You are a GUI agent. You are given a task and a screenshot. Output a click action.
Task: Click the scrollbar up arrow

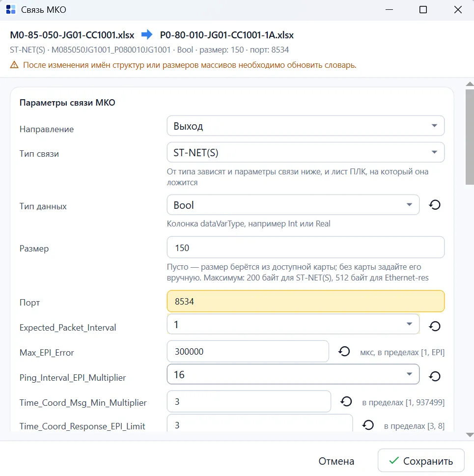tap(470, 84)
